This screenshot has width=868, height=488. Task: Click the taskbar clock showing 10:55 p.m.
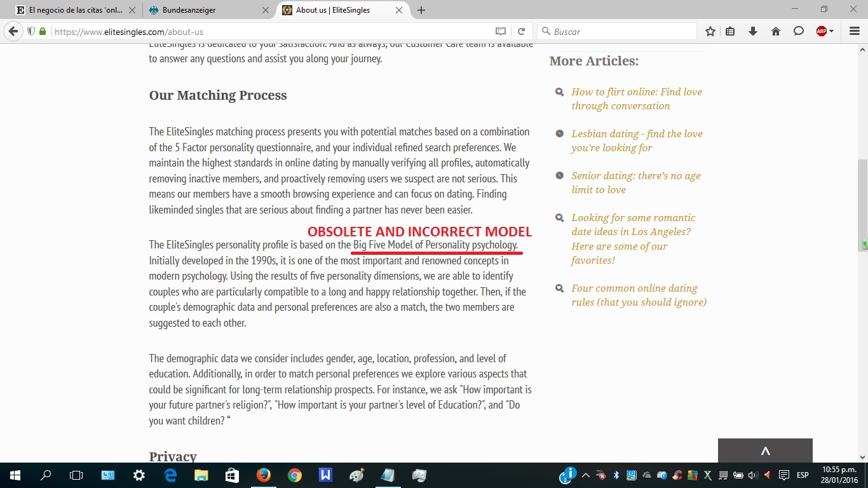pyautogui.click(x=839, y=475)
